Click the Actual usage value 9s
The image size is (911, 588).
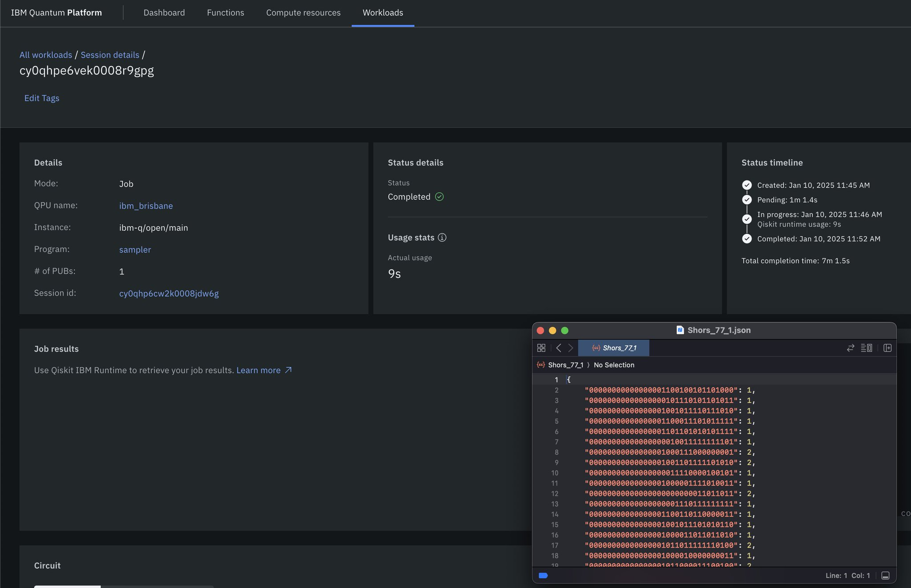point(394,274)
